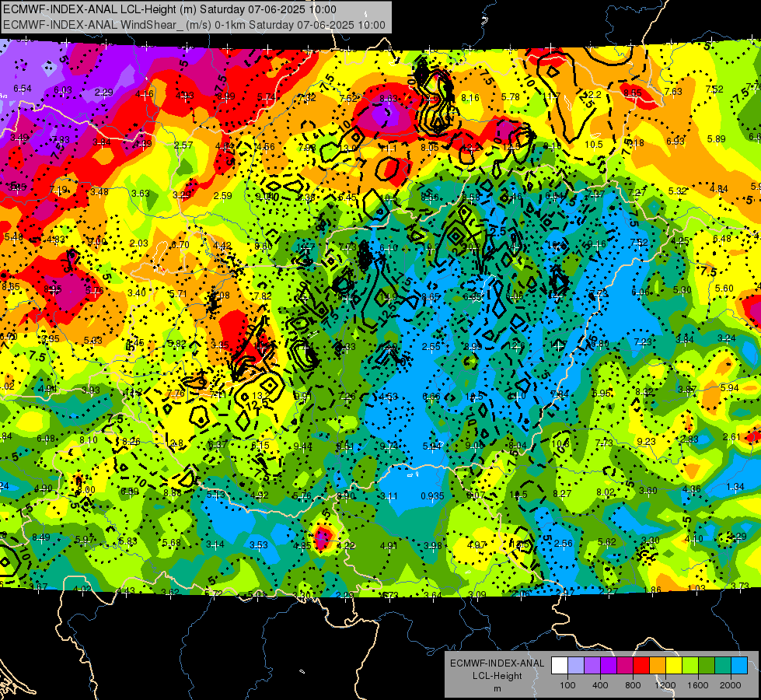Click the red legend swatch
761x700 pixels.
[x=641, y=666]
